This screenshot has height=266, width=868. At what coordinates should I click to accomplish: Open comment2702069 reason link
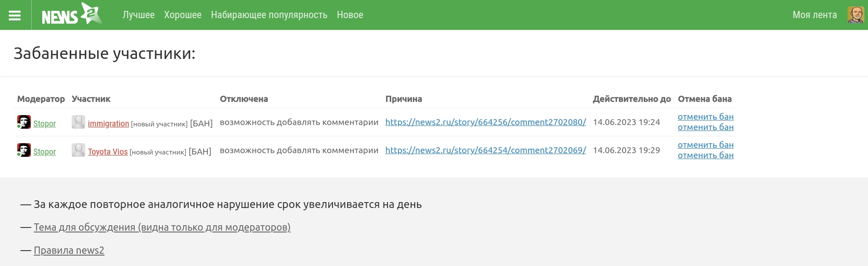(485, 150)
